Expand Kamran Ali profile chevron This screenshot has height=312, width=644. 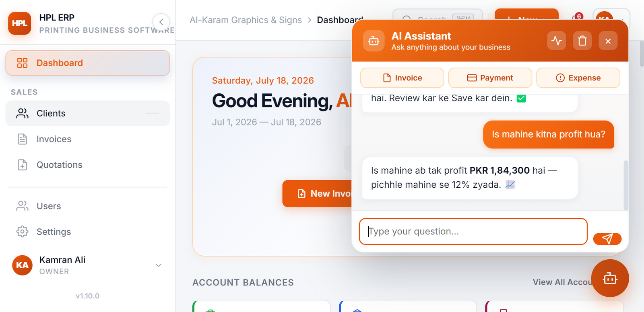[x=159, y=265]
